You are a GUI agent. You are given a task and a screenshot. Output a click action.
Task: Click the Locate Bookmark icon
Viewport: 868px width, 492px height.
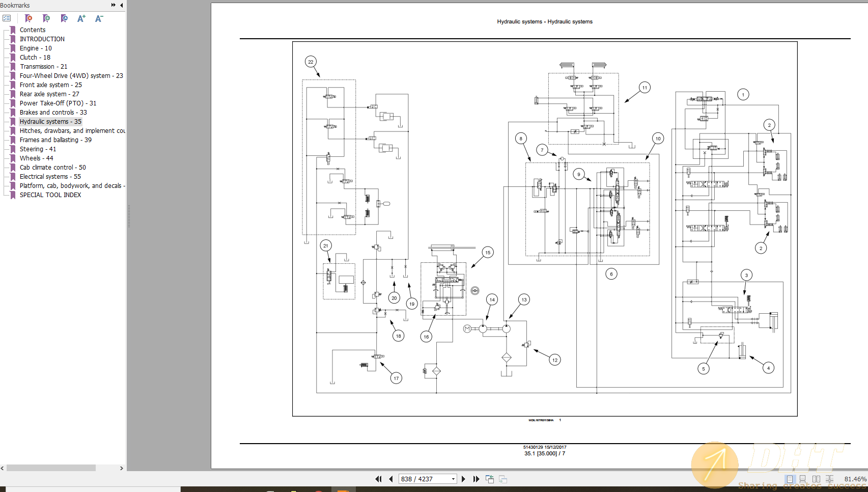[64, 18]
